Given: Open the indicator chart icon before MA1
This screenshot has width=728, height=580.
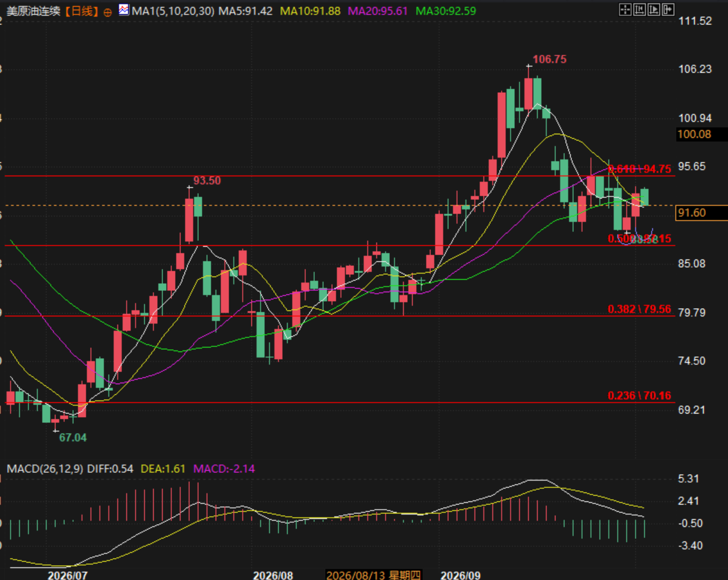Looking at the screenshot, I should coord(124,10).
